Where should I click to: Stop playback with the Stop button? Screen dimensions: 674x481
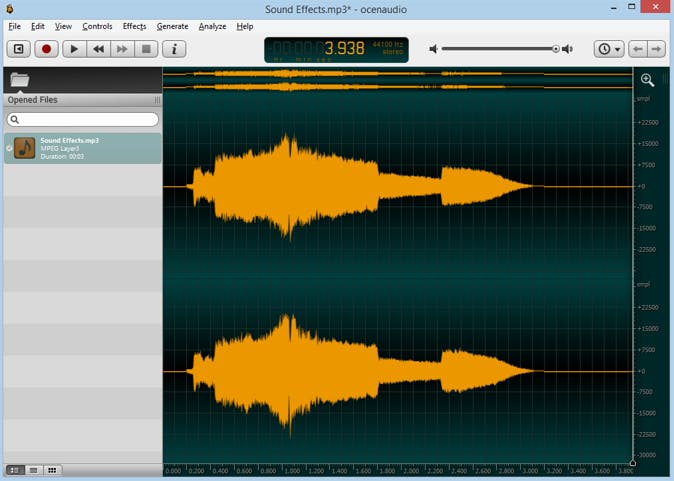click(x=146, y=49)
